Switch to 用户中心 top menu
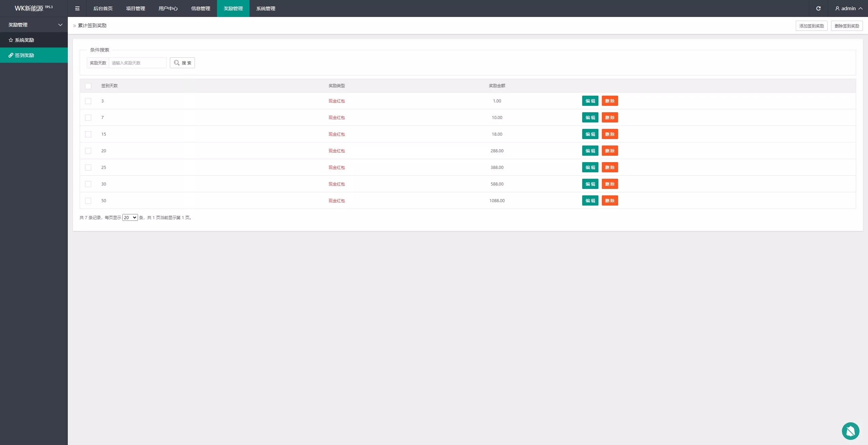This screenshot has height=445, width=868. pyautogui.click(x=168, y=8)
